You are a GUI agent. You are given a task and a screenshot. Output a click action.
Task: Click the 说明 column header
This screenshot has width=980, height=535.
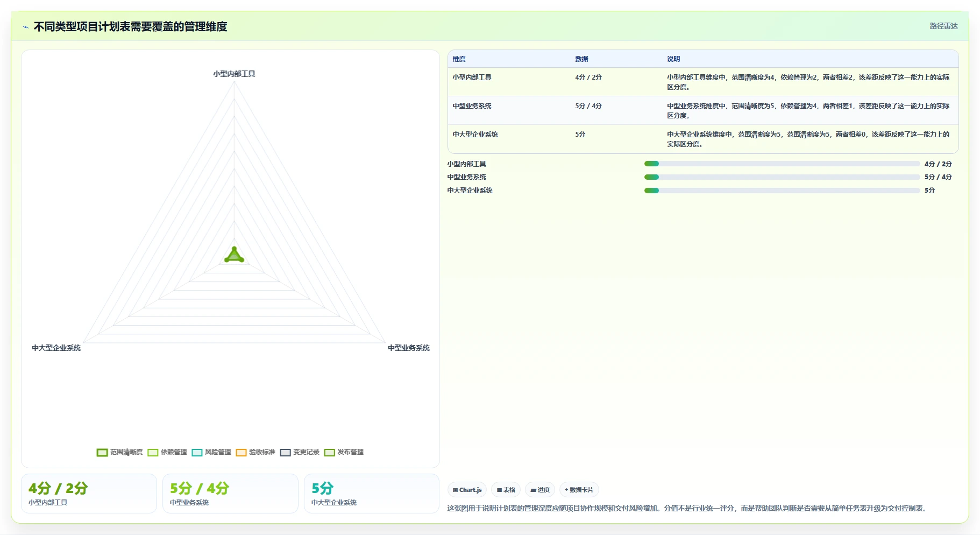point(673,59)
